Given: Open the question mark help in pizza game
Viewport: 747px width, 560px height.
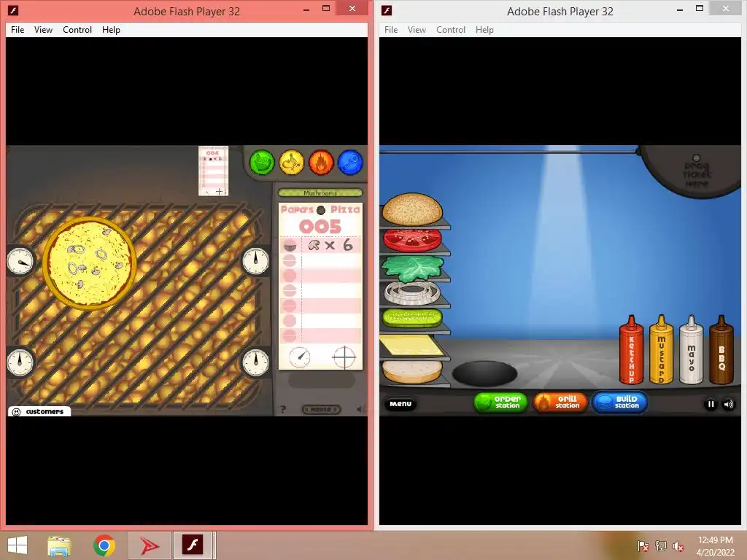Looking at the screenshot, I should pyautogui.click(x=283, y=410).
